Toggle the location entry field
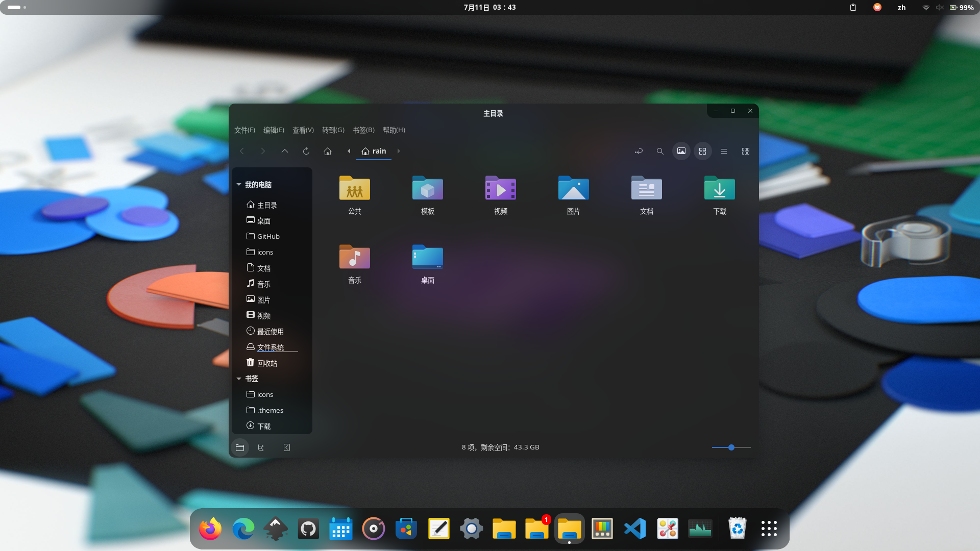The height and width of the screenshot is (551, 980). pos(639,151)
